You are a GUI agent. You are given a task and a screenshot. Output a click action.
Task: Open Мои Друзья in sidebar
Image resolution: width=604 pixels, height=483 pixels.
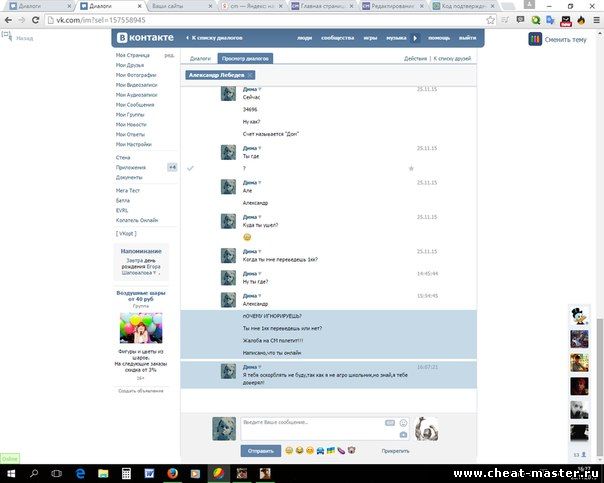tap(130, 65)
